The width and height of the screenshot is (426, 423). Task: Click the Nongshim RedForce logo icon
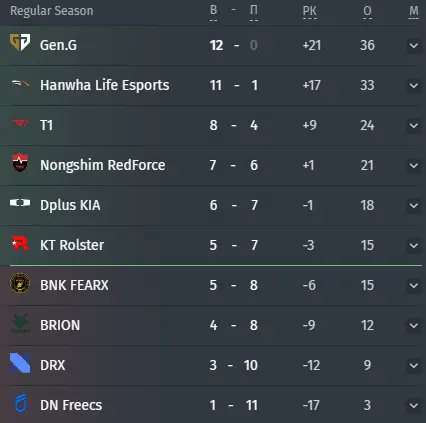click(x=20, y=163)
